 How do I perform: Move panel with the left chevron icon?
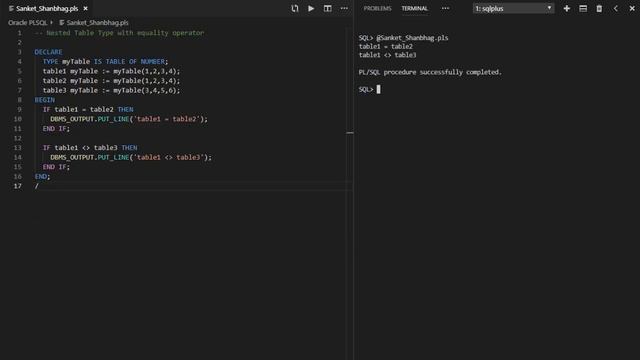[x=616, y=9]
